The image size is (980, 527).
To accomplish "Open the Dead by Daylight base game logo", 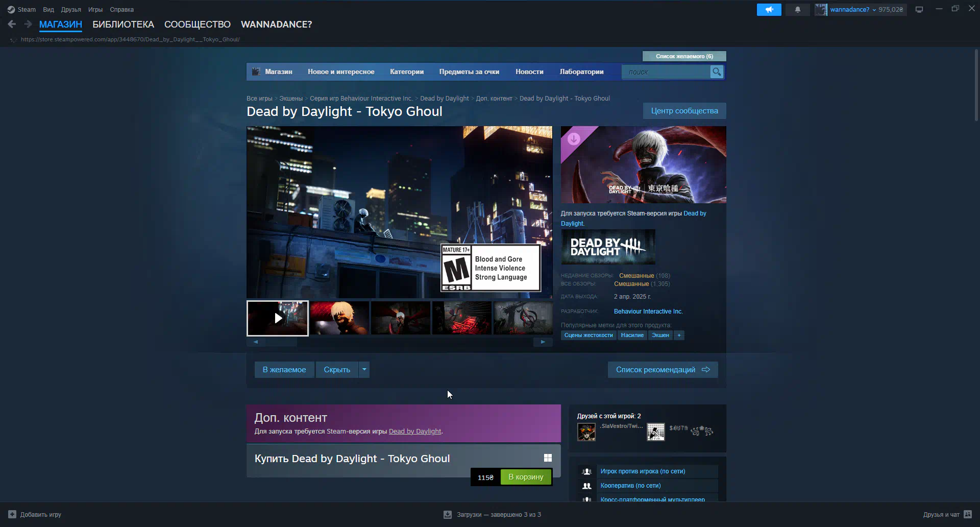I will tap(608, 247).
